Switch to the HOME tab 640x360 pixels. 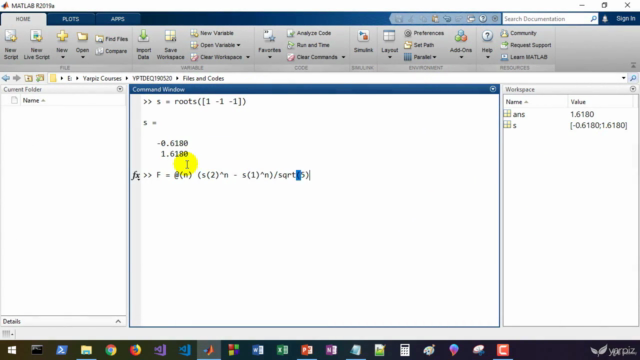[23, 19]
